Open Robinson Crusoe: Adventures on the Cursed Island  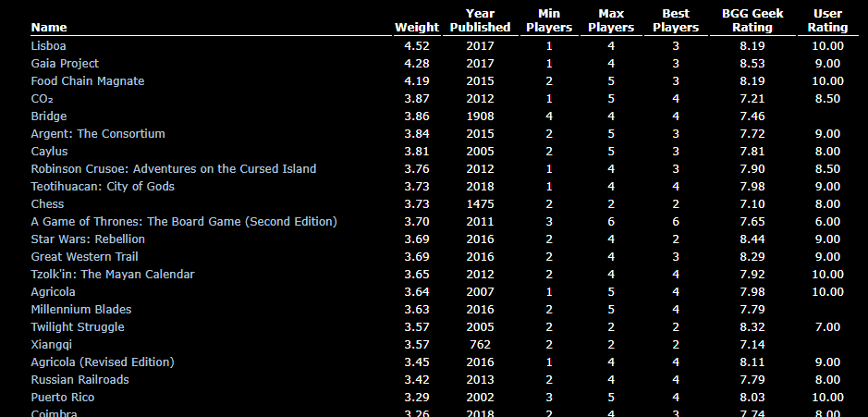173,169
